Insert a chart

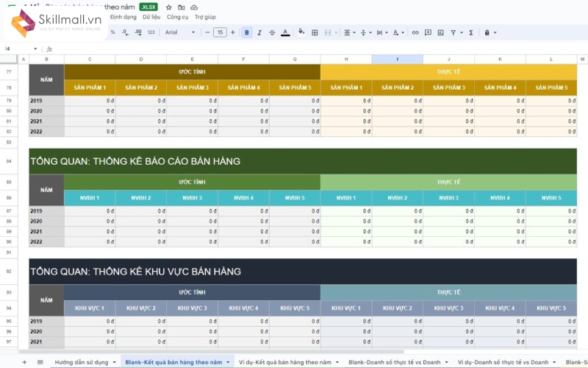440,32
